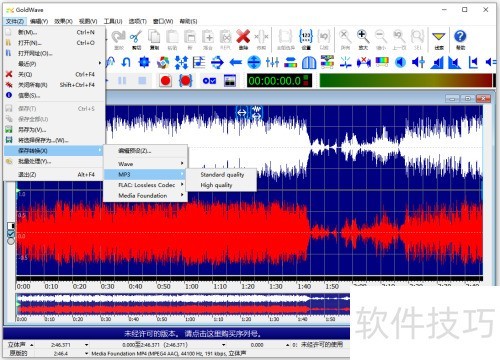The width and height of the screenshot is (500, 360).
Task: Expand the FLAC: Lossless Codec submenu
Action: [145, 185]
